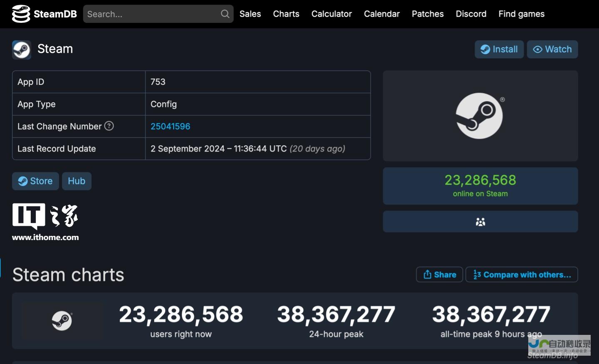Open the Charts menu item
The width and height of the screenshot is (599, 364).
coord(286,14)
